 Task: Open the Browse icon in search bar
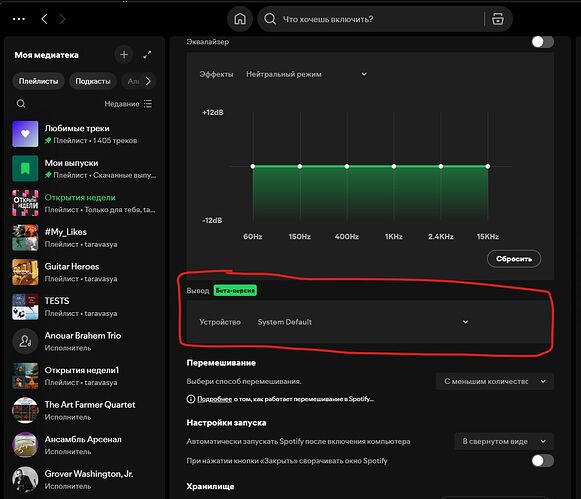(497, 19)
